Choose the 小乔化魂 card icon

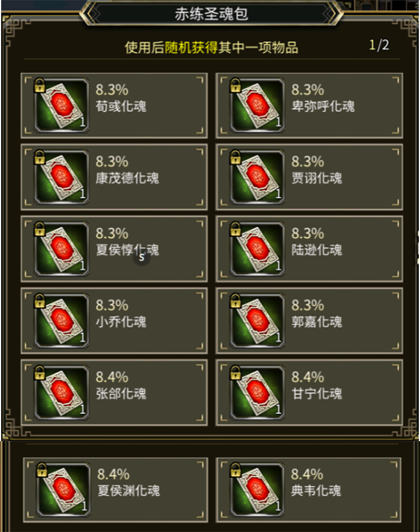[x=61, y=321]
